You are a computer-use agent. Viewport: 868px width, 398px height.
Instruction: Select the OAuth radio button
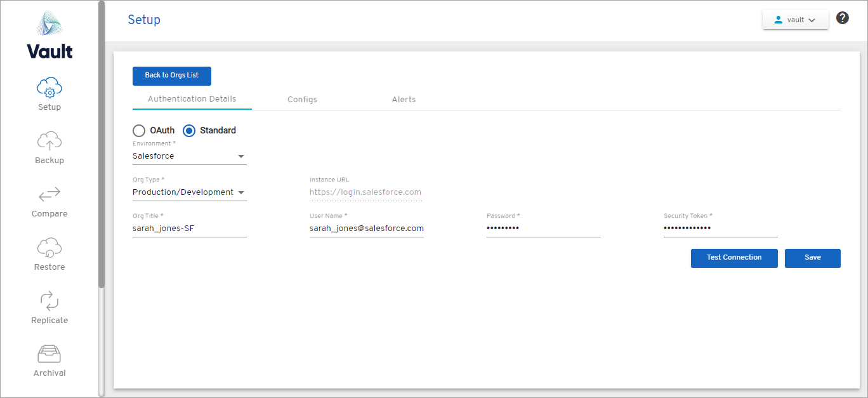[139, 131]
